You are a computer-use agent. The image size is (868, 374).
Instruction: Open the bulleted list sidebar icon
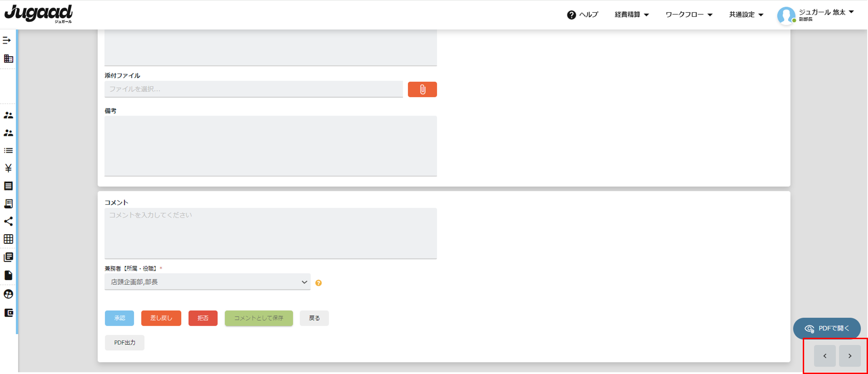8,150
